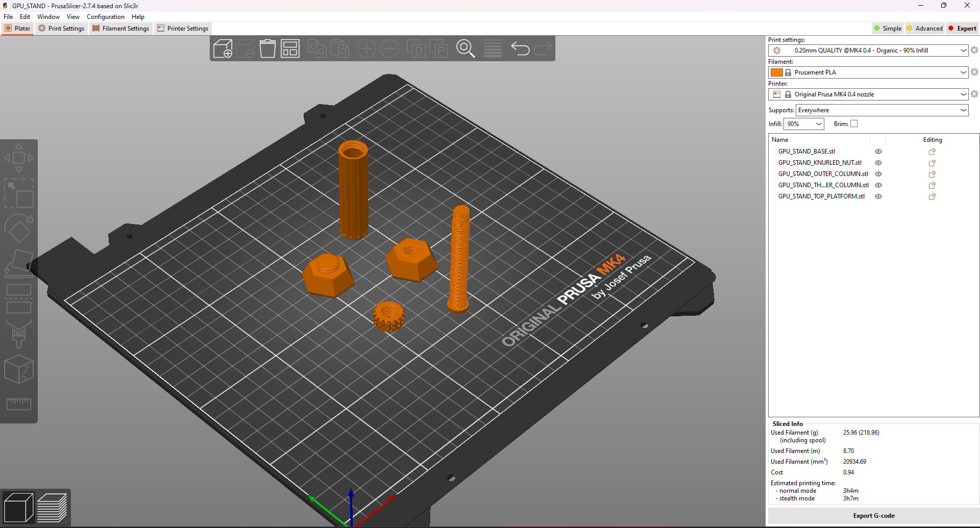Open the Search toolbar icon
The width and height of the screenshot is (980, 528).
tap(466, 48)
